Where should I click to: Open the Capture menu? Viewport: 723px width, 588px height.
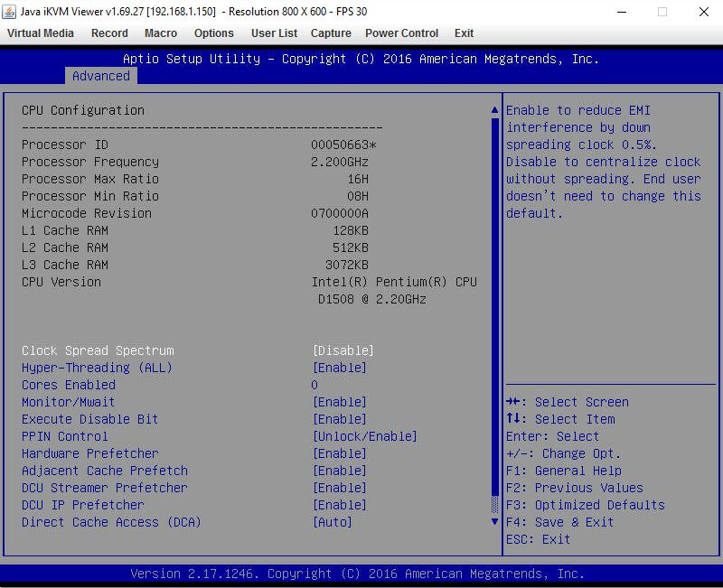pos(331,33)
